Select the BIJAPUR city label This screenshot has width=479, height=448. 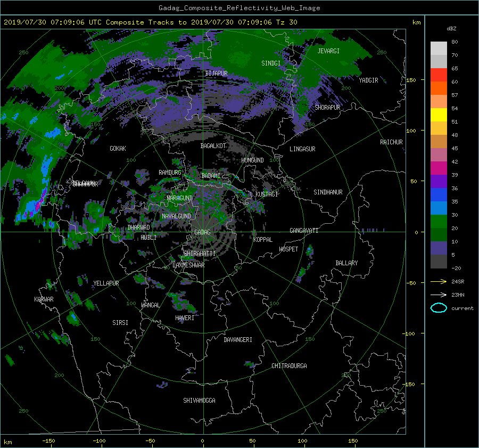tap(216, 74)
